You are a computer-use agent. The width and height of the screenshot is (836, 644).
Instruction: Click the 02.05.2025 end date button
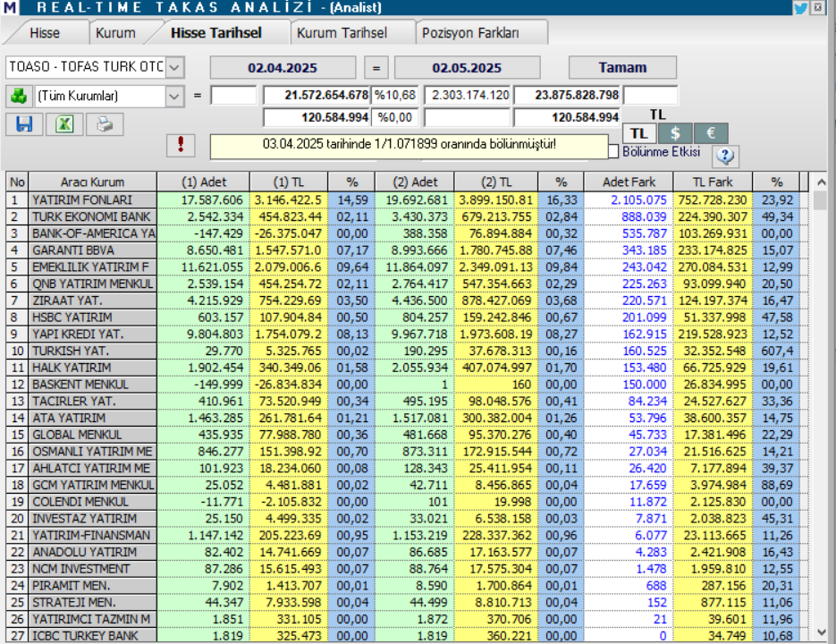(x=467, y=68)
